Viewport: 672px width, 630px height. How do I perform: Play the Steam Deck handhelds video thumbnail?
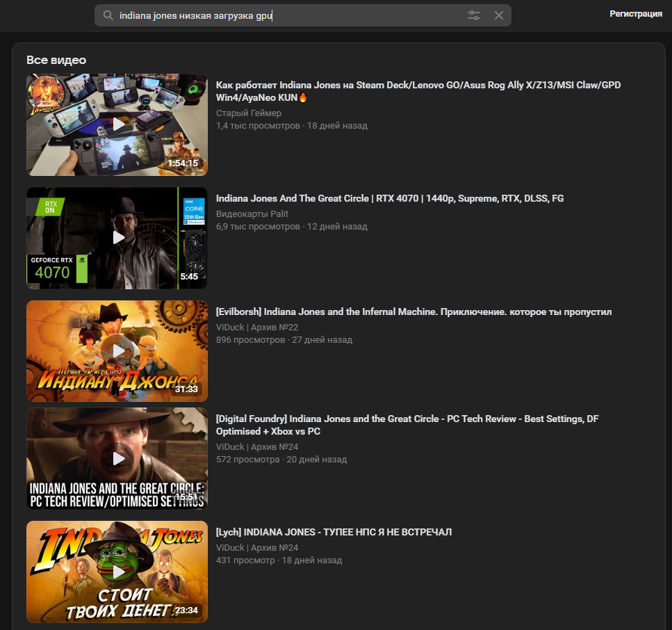(117, 124)
